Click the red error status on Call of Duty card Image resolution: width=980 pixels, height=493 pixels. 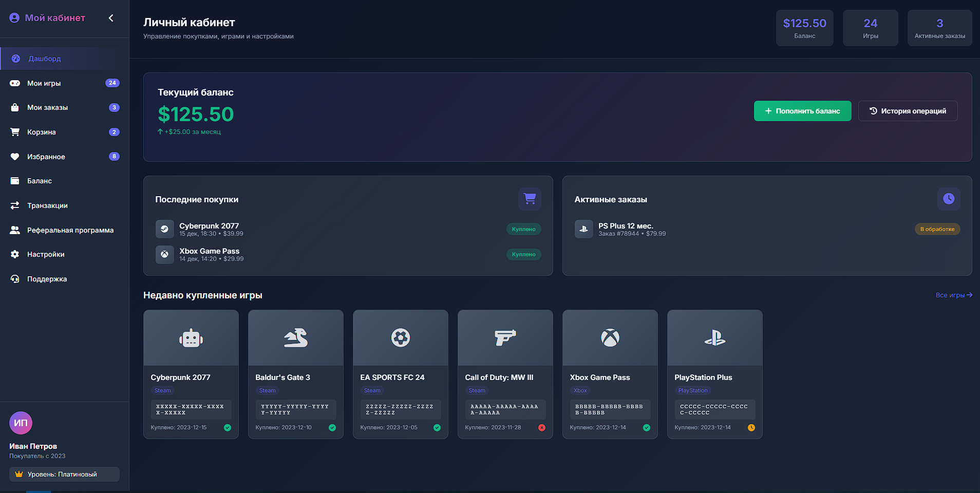click(x=542, y=428)
